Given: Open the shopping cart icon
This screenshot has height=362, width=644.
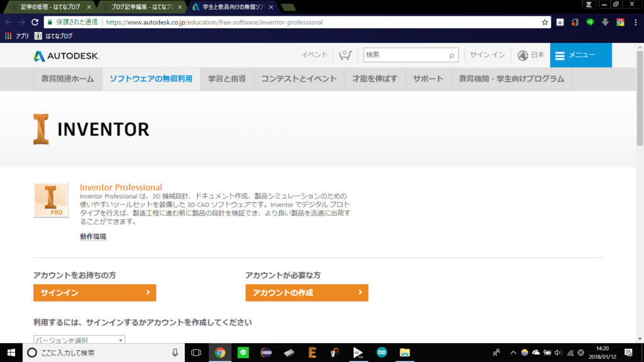Looking at the screenshot, I should pos(345,55).
